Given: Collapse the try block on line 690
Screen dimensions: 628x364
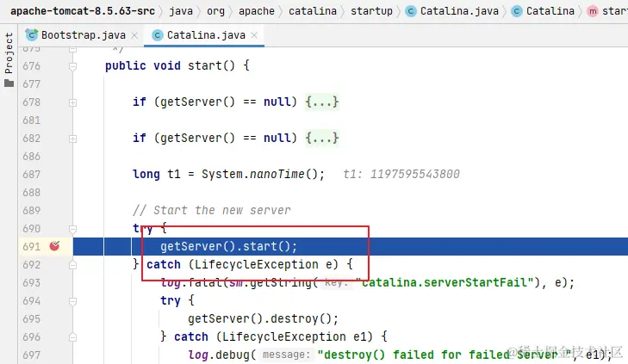Looking at the screenshot, I should (72, 229).
